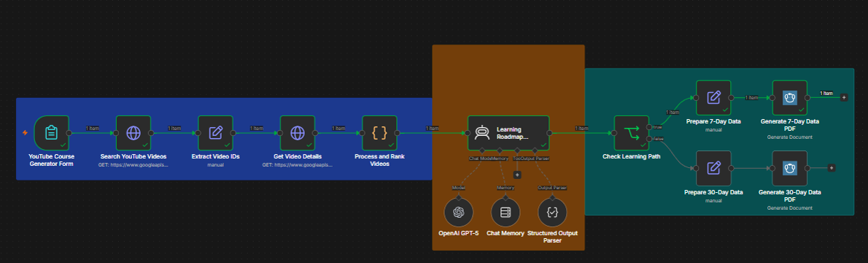The height and width of the screenshot is (263, 868).
Task: Click the 'YouTube Course Generator Form' label
Action: pyautogui.click(x=52, y=160)
